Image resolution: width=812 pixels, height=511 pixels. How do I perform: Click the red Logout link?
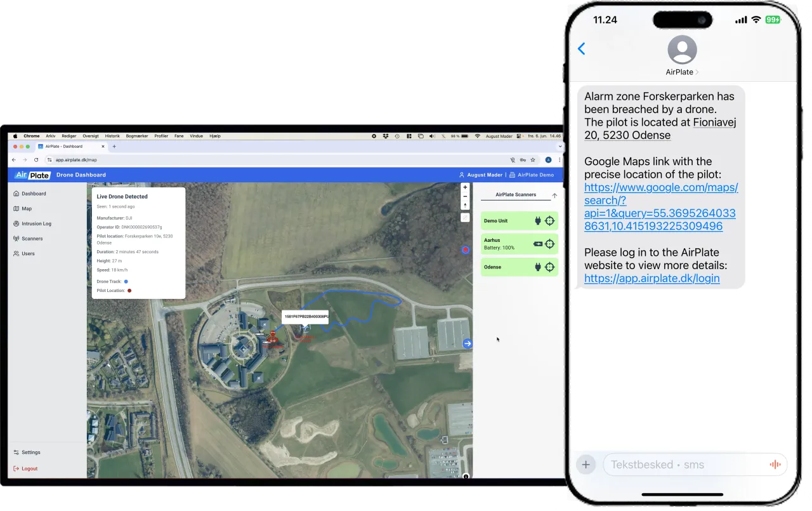click(25, 468)
